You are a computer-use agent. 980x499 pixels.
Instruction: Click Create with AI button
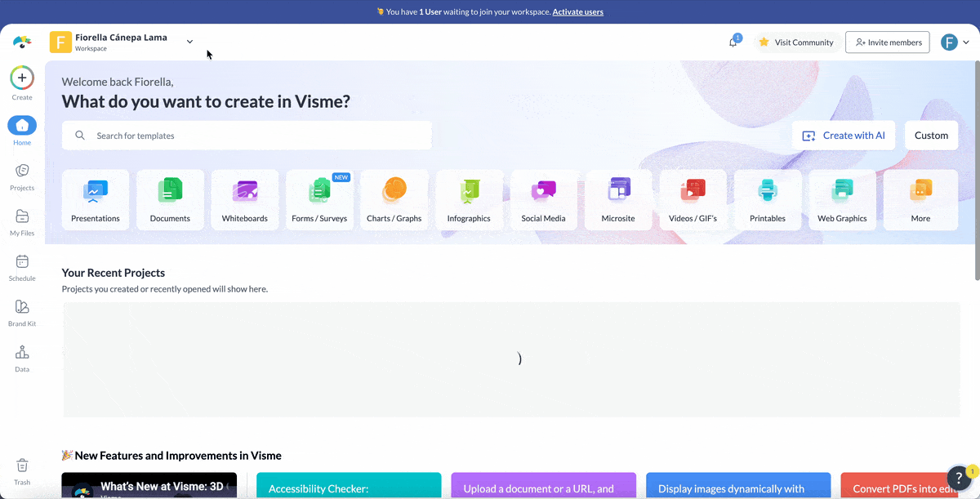click(844, 136)
